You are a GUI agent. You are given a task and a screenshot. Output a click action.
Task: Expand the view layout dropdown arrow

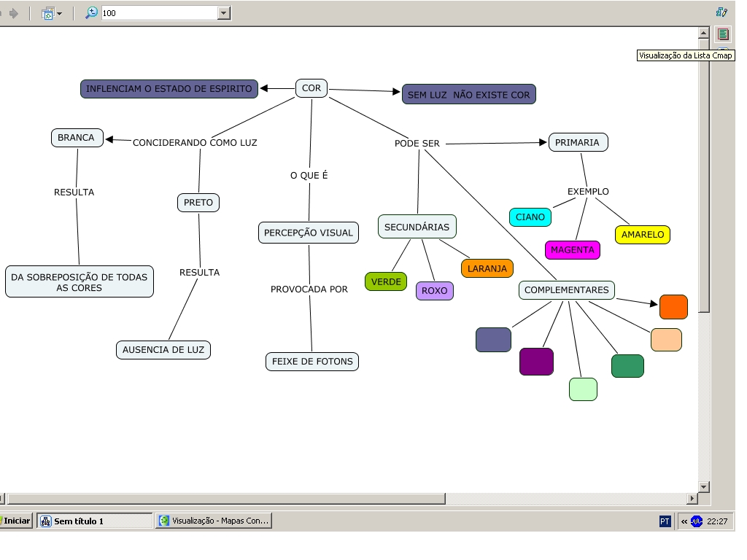(x=60, y=13)
